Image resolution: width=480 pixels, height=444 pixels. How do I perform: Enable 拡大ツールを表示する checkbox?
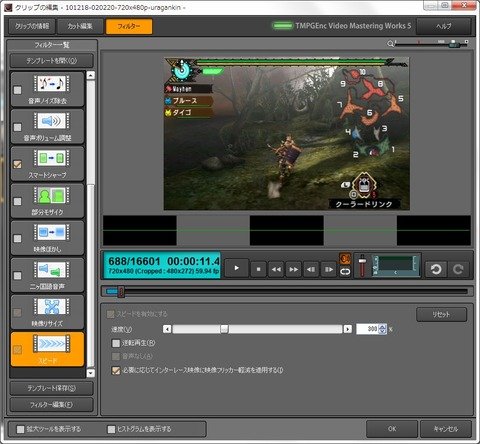pos(21,429)
